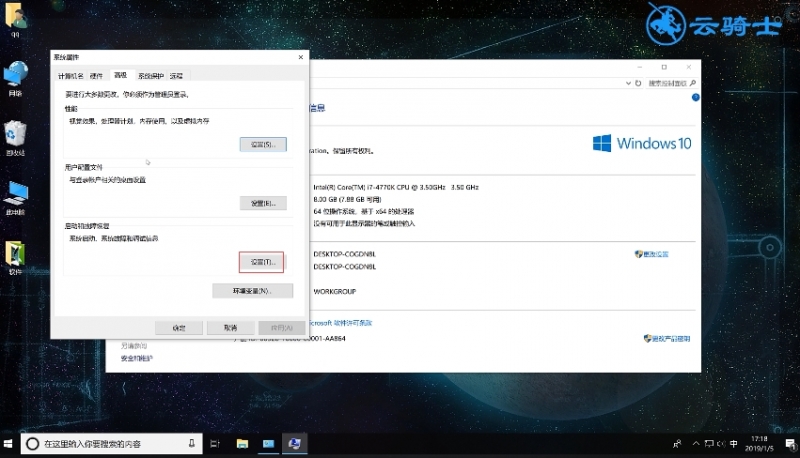Maximize the System control panel window
Image resolution: width=800 pixels, height=458 pixels.
coord(664,67)
